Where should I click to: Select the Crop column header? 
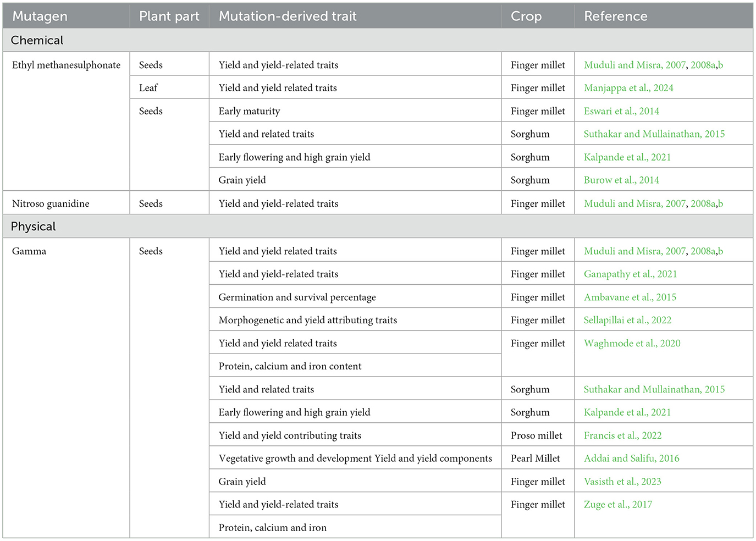point(526,16)
